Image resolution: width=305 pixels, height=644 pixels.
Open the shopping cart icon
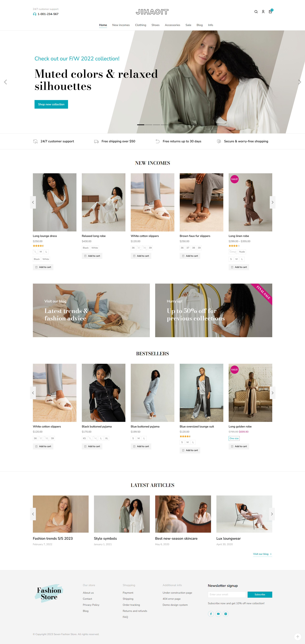point(270,12)
